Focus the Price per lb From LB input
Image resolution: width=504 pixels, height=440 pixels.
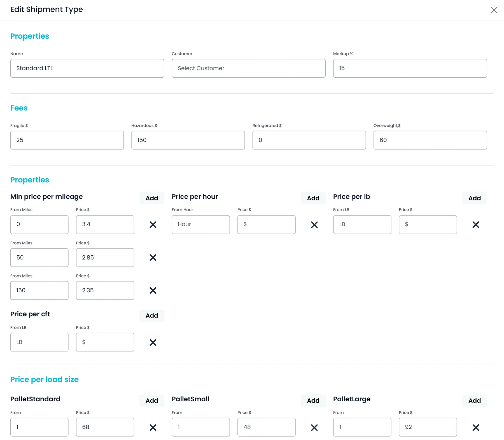pos(362,224)
